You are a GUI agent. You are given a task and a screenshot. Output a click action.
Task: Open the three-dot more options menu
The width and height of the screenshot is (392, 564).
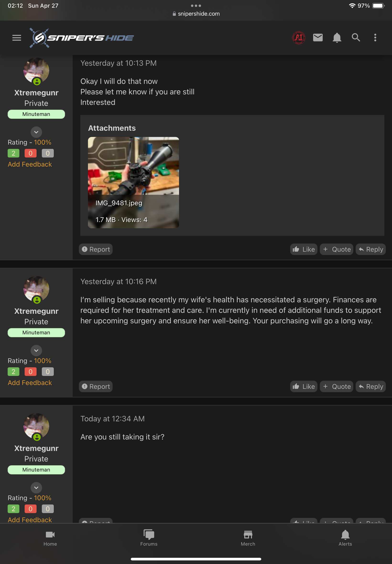pyautogui.click(x=375, y=38)
